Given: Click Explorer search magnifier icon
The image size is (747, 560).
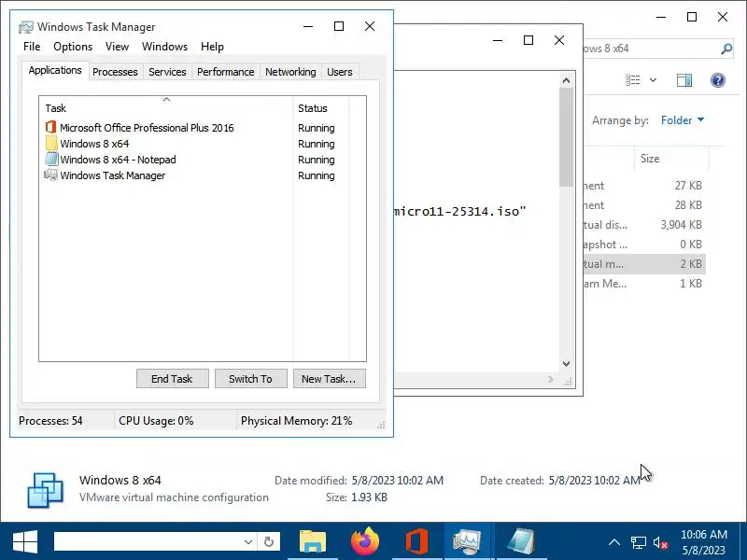Looking at the screenshot, I should click(726, 49).
